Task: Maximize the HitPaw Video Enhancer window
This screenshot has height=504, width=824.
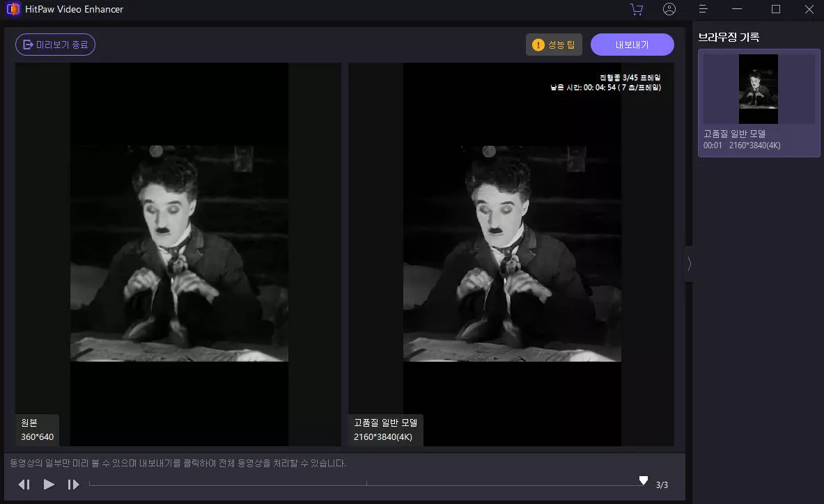Action: click(x=775, y=9)
